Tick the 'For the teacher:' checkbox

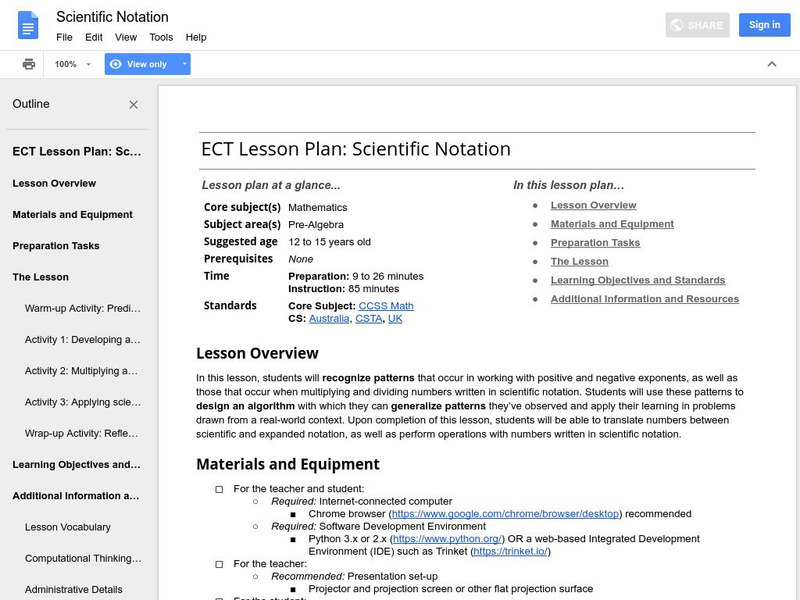coord(219,564)
